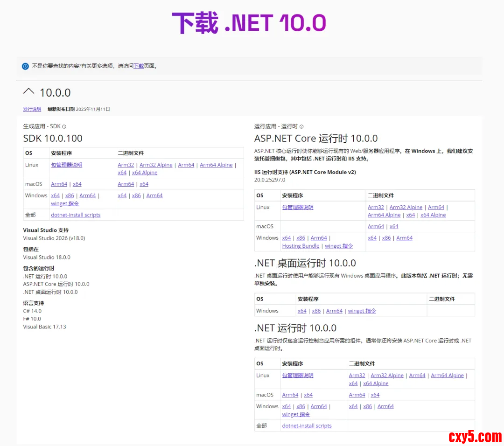
Task: Download SDK Linux Arm32 Alpine binary
Action: pos(156,165)
